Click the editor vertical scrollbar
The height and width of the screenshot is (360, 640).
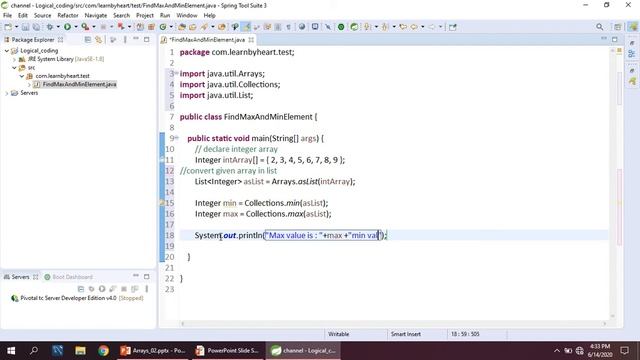pyautogui.click(x=612, y=184)
